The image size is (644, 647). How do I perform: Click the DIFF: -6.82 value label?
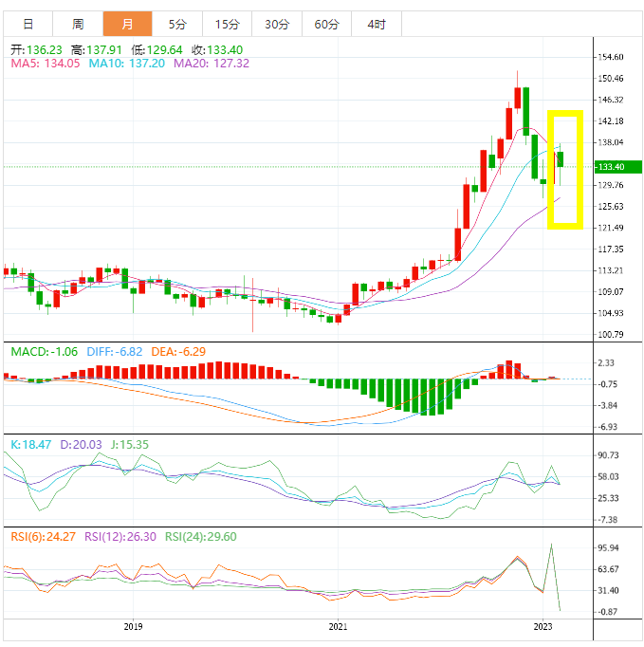[x=115, y=352]
